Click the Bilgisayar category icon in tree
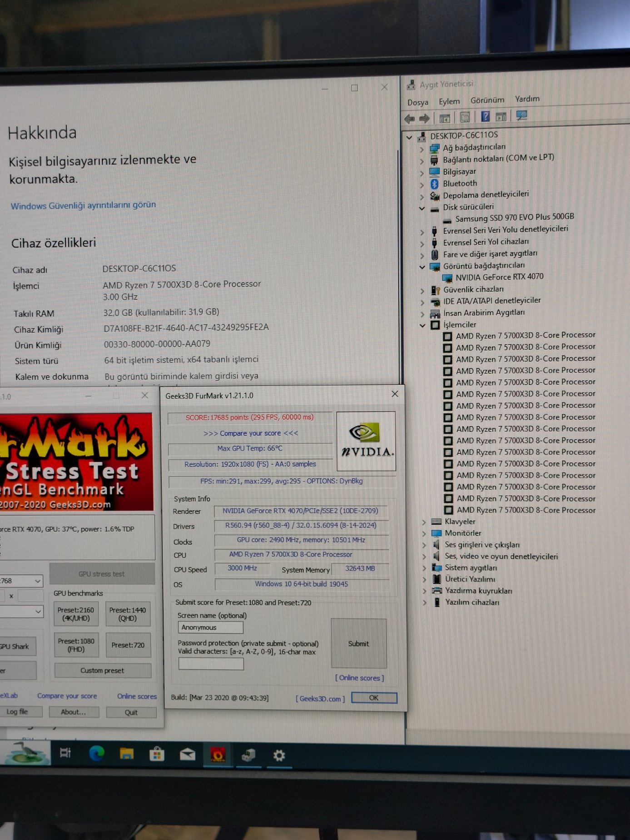 [434, 172]
